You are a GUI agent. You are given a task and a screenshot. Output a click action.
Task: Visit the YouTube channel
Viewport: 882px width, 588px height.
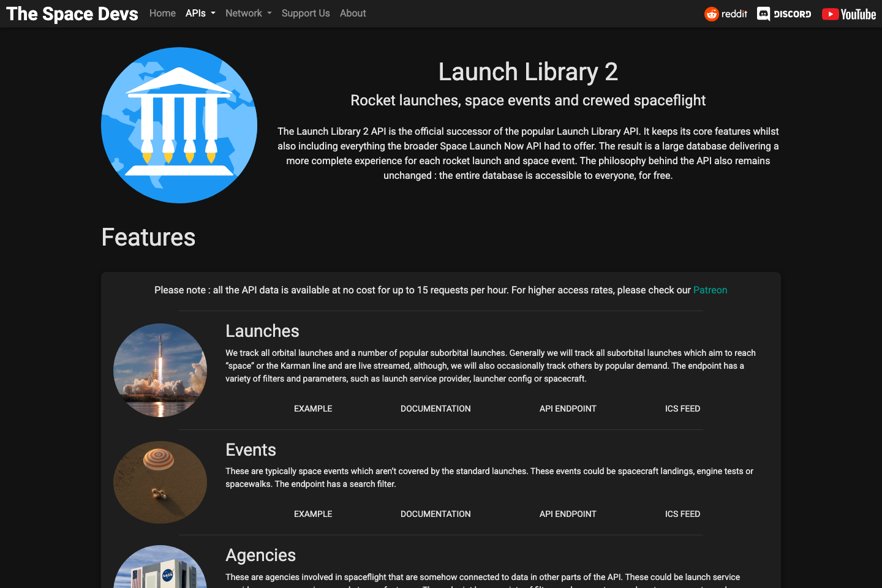click(x=849, y=13)
